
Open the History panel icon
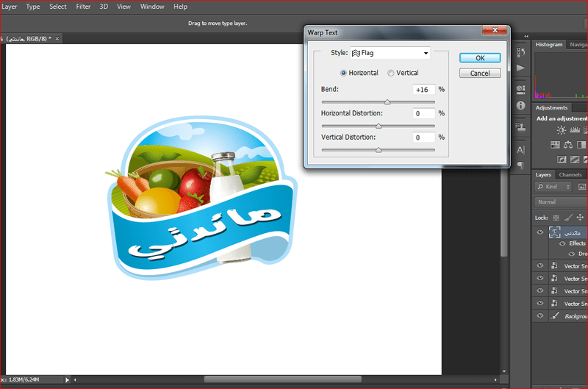(x=521, y=52)
